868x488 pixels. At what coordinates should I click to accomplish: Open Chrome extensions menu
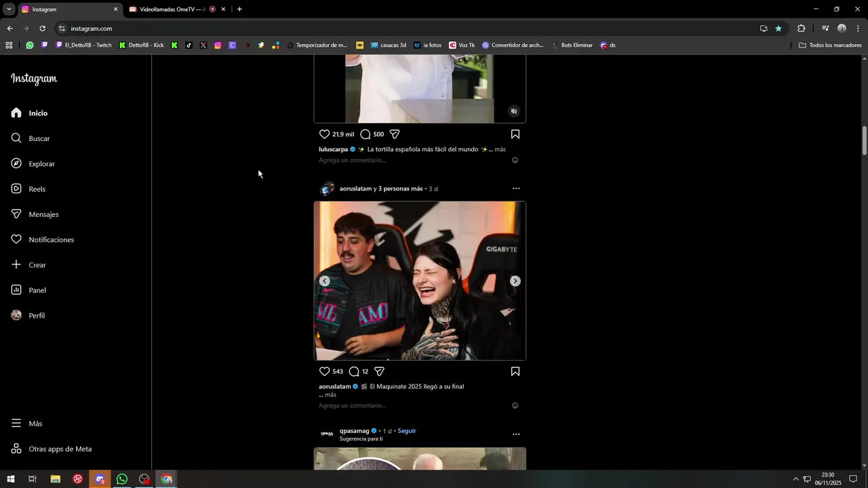801,28
